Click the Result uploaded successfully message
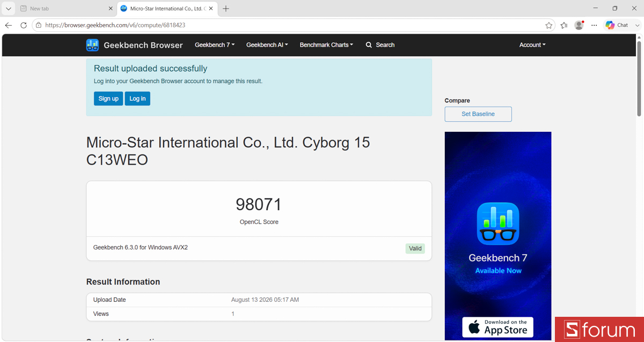This screenshot has height=342, width=644. (x=150, y=69)
